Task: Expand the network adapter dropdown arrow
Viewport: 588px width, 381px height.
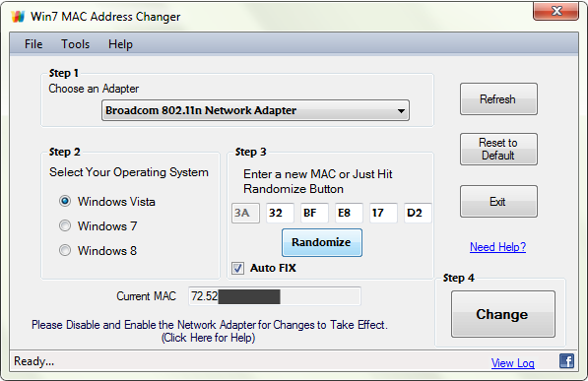Action: [401, 111]
